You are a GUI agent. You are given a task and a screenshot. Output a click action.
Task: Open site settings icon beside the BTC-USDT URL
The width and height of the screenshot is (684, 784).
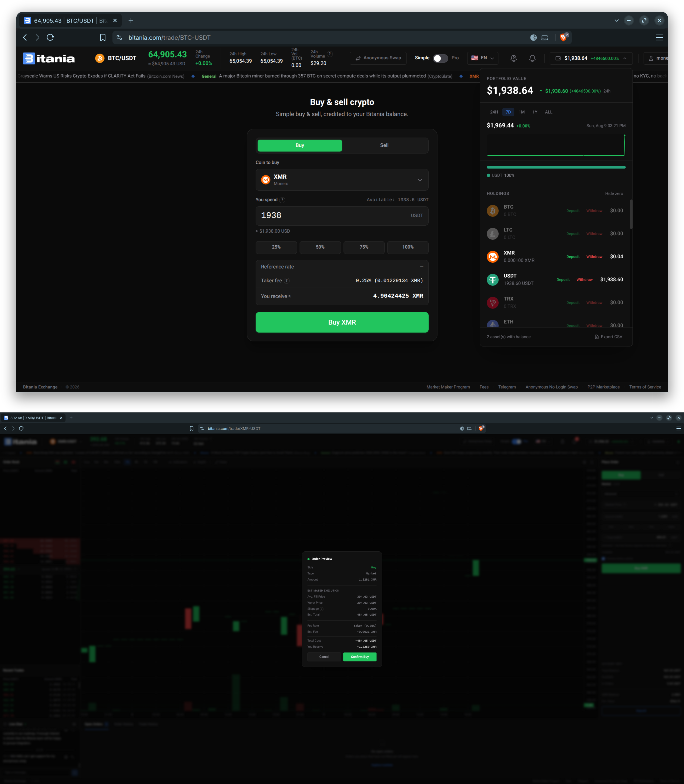point(120,37)
